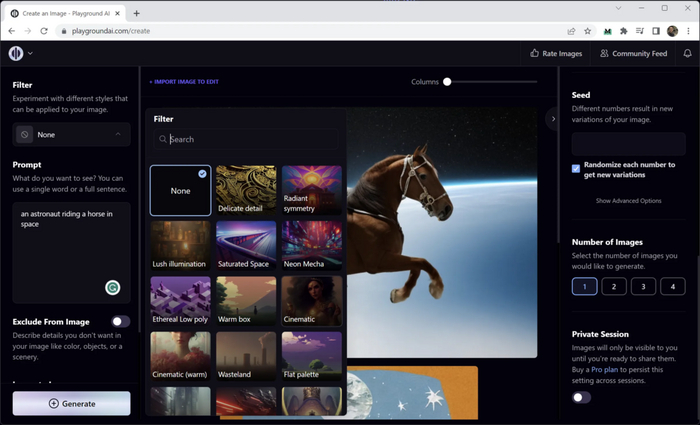Screen dimensions: 700x425
Task: Open new browser tab with plus
Action: click(137, 13)
